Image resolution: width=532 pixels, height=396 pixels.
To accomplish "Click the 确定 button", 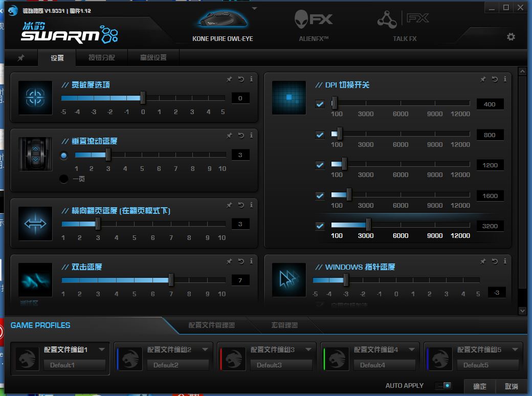I will pyautogui.click(x=480, y=386).
